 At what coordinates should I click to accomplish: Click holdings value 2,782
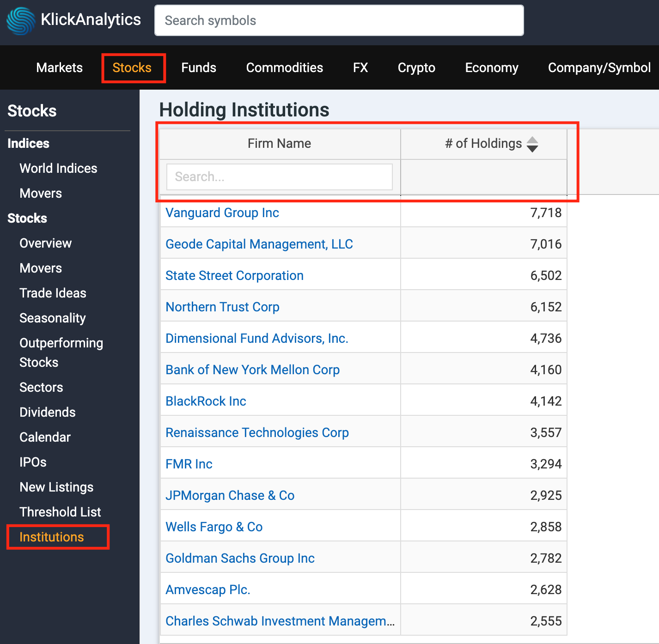[546, 558]
